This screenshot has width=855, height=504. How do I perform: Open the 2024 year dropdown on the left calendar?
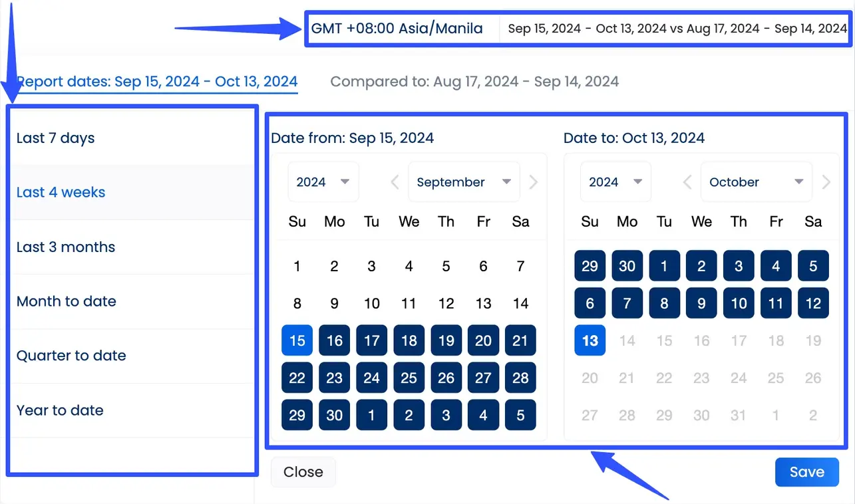[323, 181]
